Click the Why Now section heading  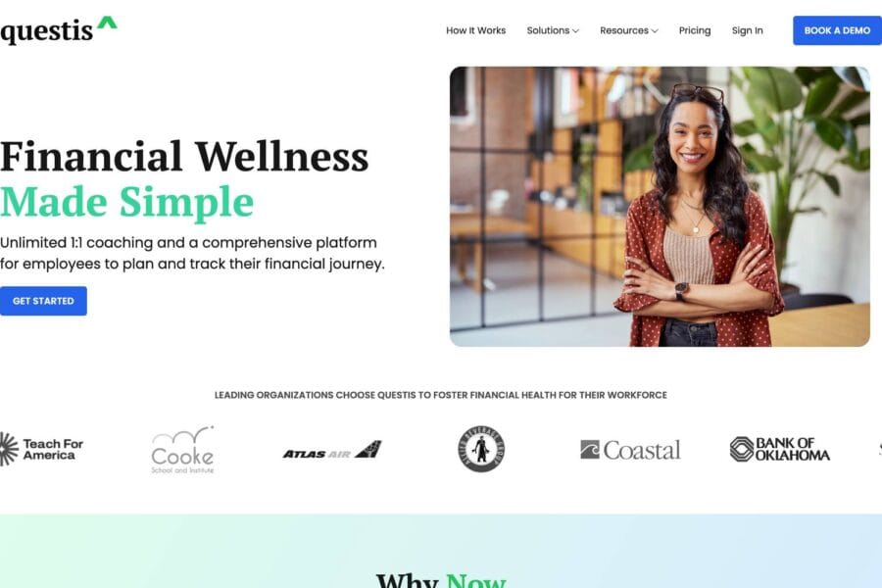pyautogui.click(x=441, y=579)
